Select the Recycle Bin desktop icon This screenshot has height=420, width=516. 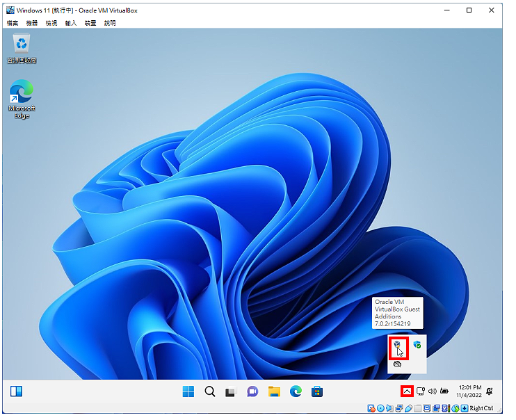[22, 48]
